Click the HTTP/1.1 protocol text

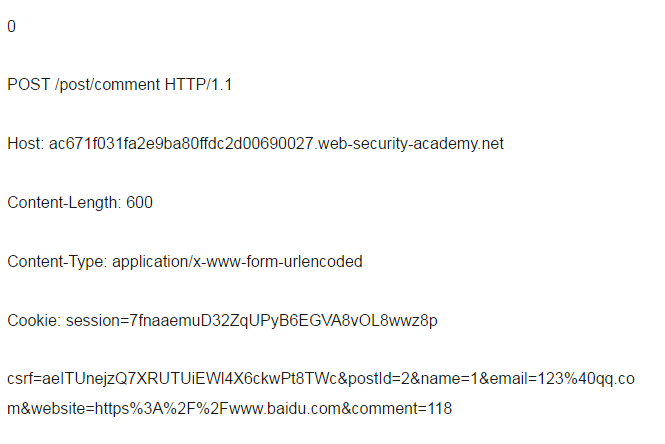point(198,84)
